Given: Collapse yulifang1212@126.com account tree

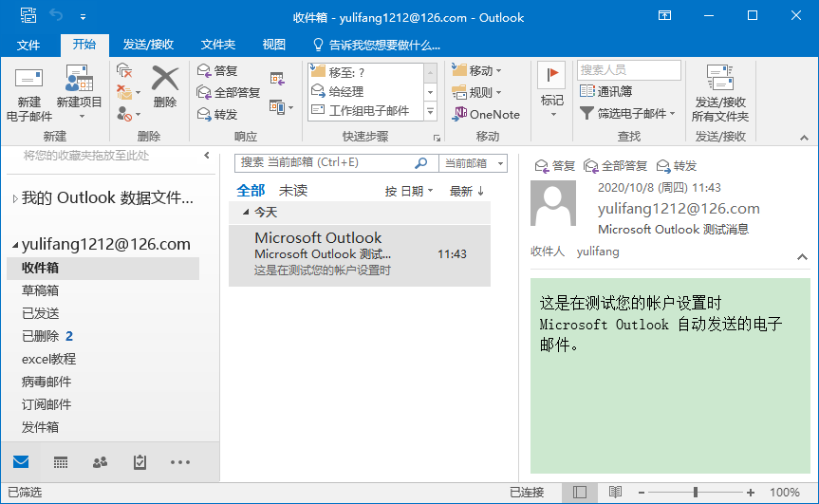Looking at the screenshot, I should point(14,245).
